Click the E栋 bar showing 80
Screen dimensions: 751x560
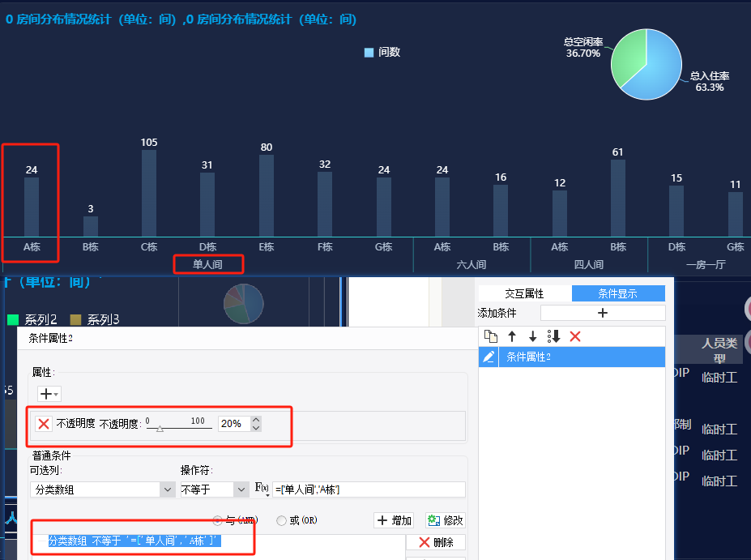267,196
